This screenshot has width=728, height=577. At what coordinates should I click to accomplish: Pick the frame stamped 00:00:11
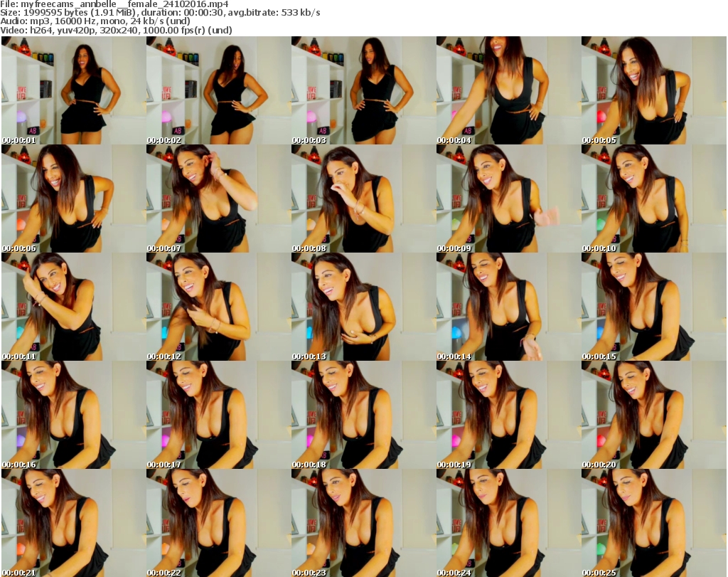[x=73, y=307]
